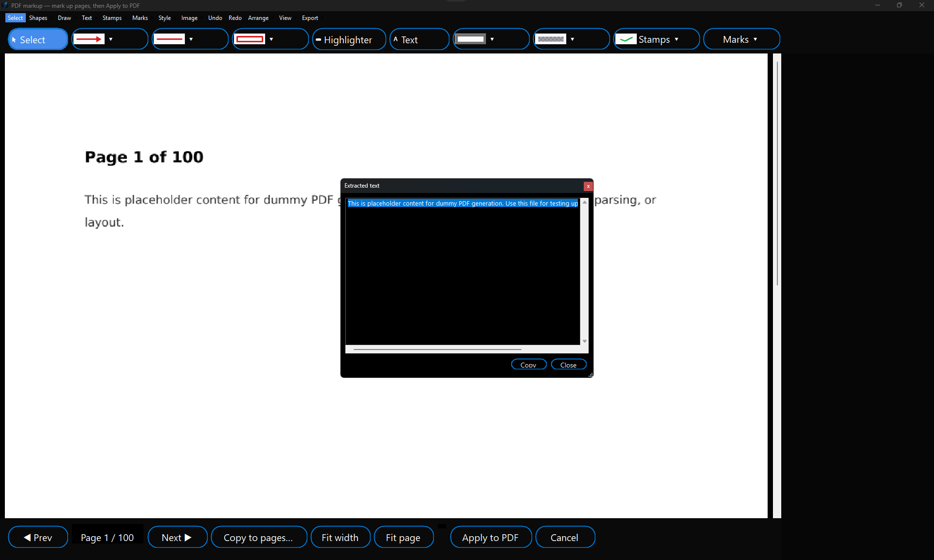Open the Marks menu in menu bar
Viewport: 934px width, 560px height.
click(140, 18)
